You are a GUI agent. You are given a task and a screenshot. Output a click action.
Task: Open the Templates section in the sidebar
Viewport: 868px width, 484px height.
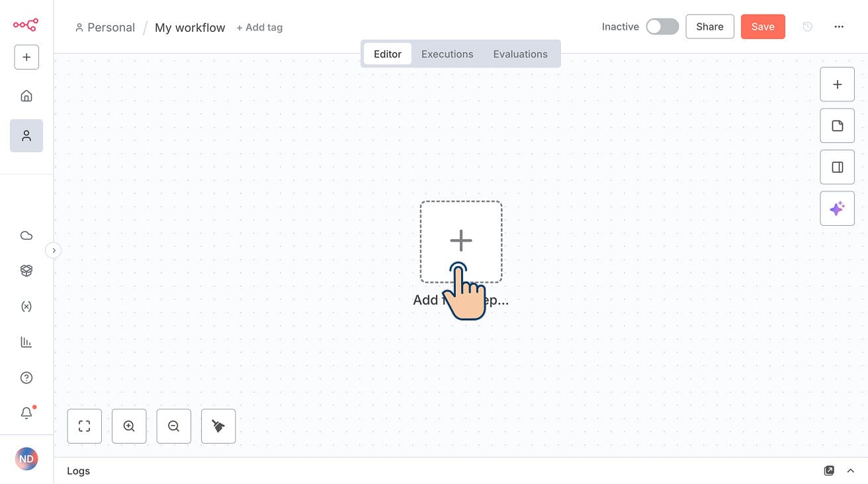pyautogui.click(x=26, y=270)
